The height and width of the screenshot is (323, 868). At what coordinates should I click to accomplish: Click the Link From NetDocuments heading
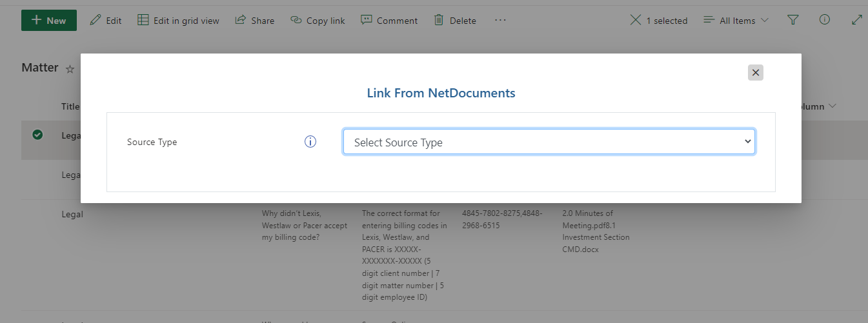441,93
